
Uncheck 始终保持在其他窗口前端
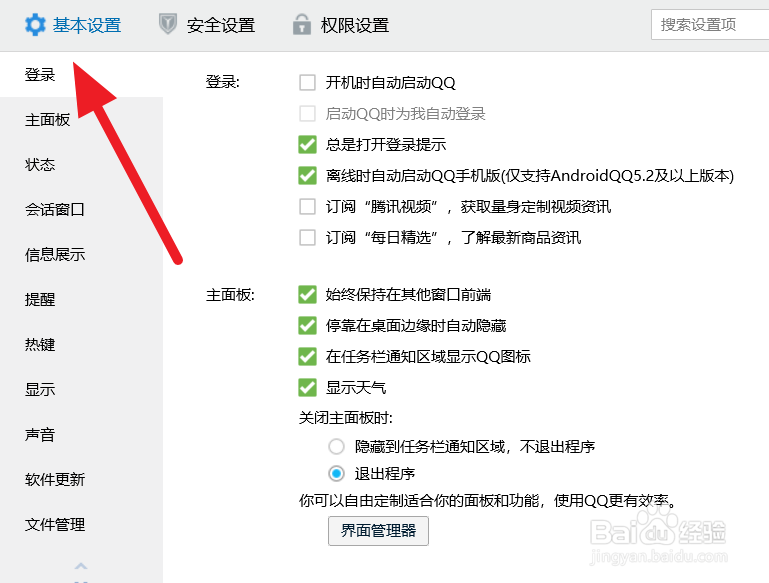point(308,295)
